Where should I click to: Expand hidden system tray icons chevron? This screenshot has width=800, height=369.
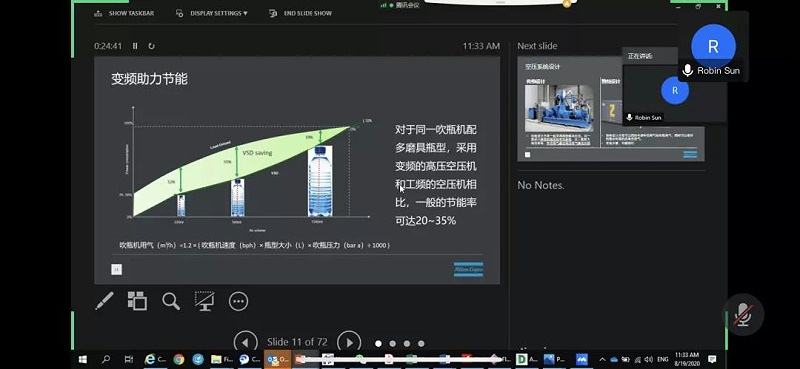(603, 359)
